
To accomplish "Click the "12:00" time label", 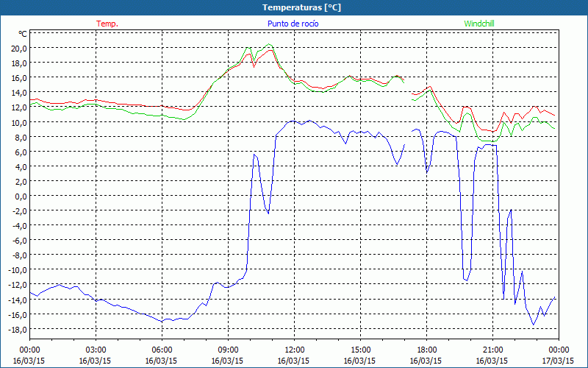I will [x=295, y=350].
